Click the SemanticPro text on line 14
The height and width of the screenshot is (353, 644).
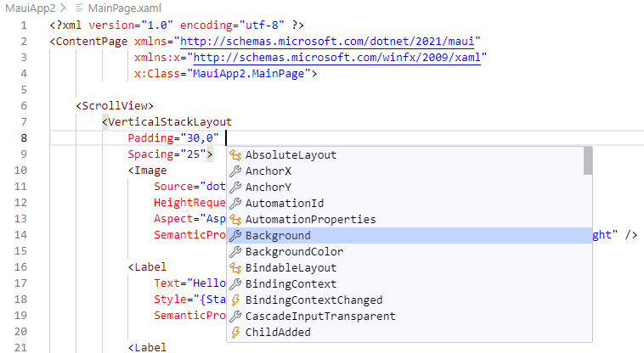(x=189, y=235)
